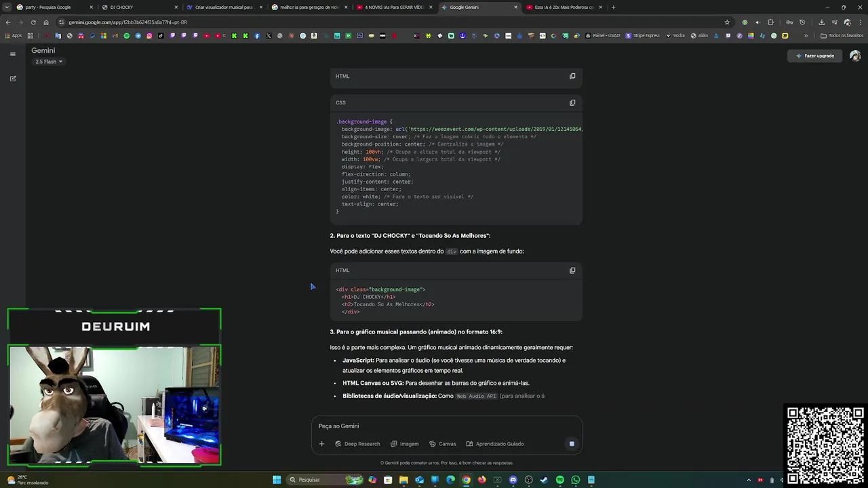This screenshot has width=868, height=488.
Task: Open Spotify from the taskbar
Action: click(559, 480)
